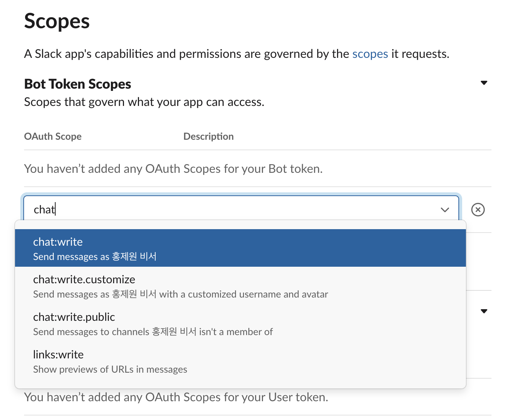Click the Description column header
Screen dimensions: 511x420
tap(208, 136)
